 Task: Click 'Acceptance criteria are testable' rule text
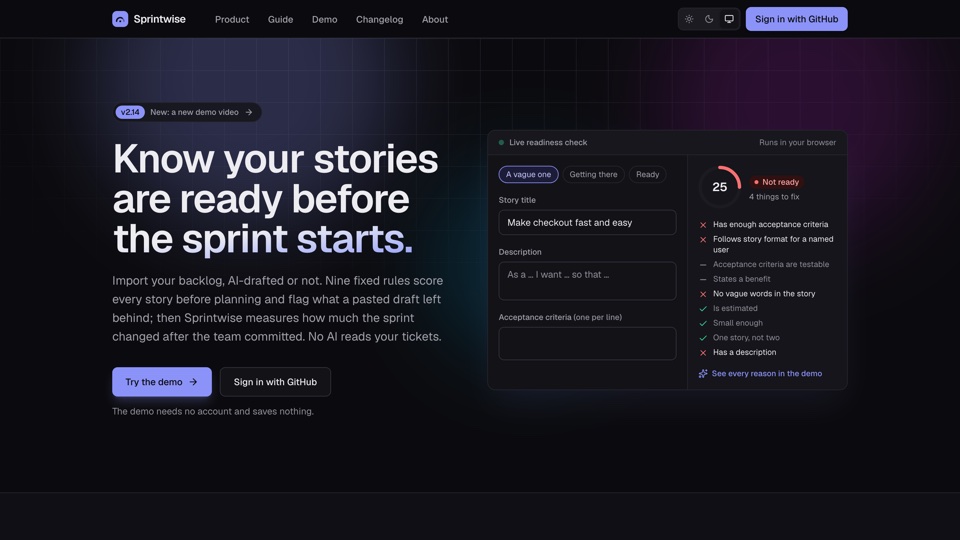click(x=771, y=264)
